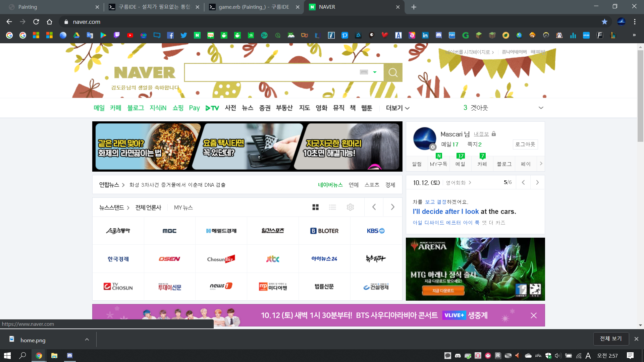
Task: Show more profile shortcuts with right chevron
Action: tap(541, 164)
